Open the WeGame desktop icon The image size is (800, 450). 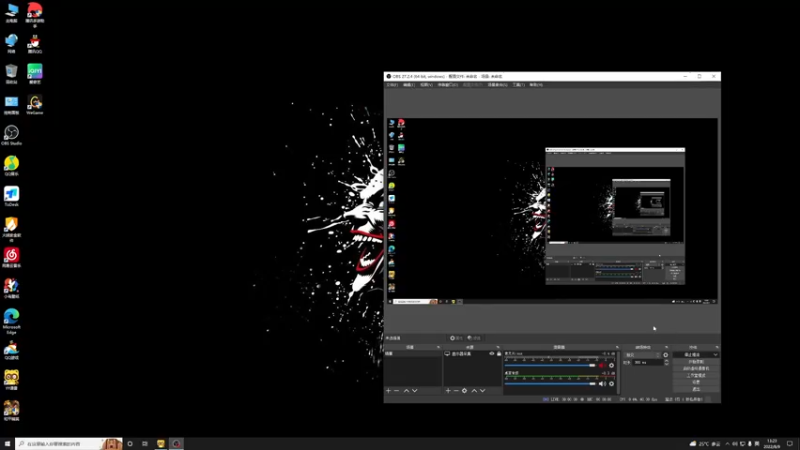coord(35,105)
